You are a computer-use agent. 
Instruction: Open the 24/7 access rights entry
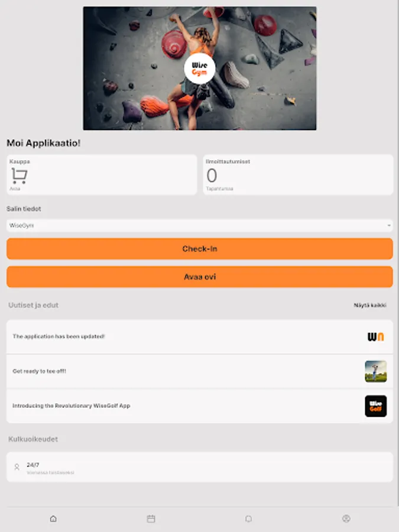tap(200, 467)
